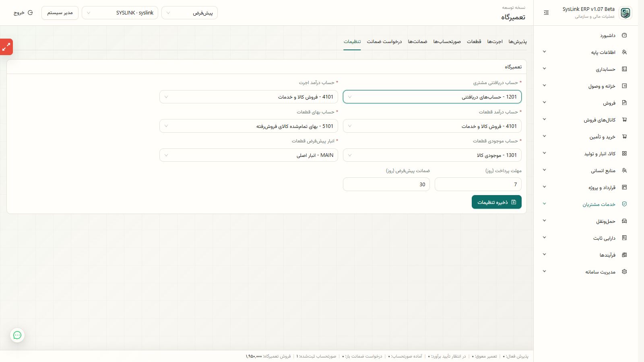Click the کالا، انبار و تولید grid icon
644x362 pixels.
click(624, 154)
